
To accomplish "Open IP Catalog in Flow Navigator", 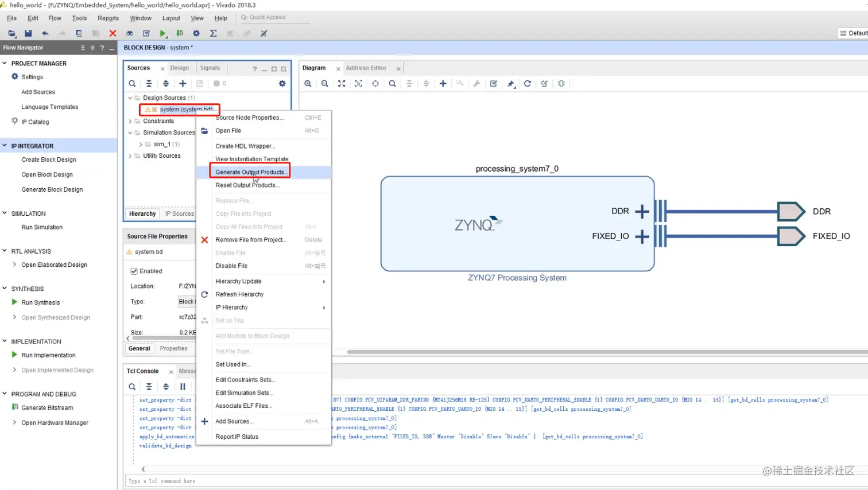I will pos(35,122).
